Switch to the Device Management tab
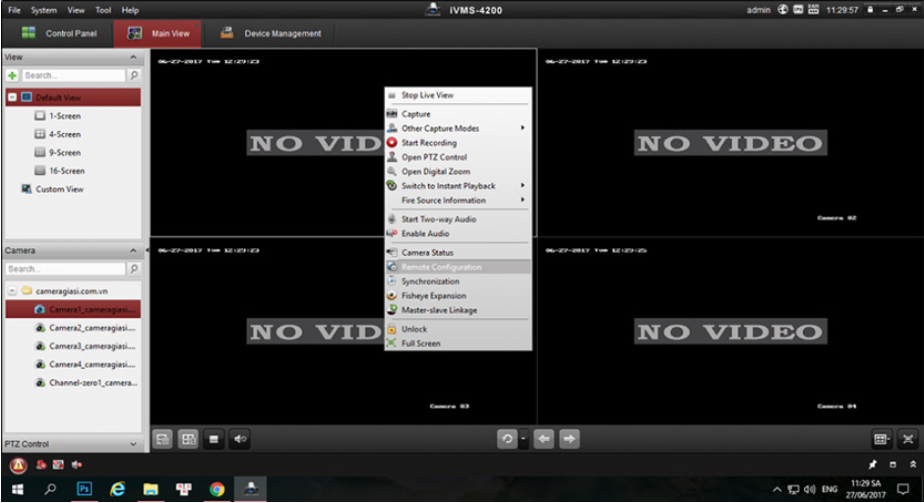 point(272,33)
